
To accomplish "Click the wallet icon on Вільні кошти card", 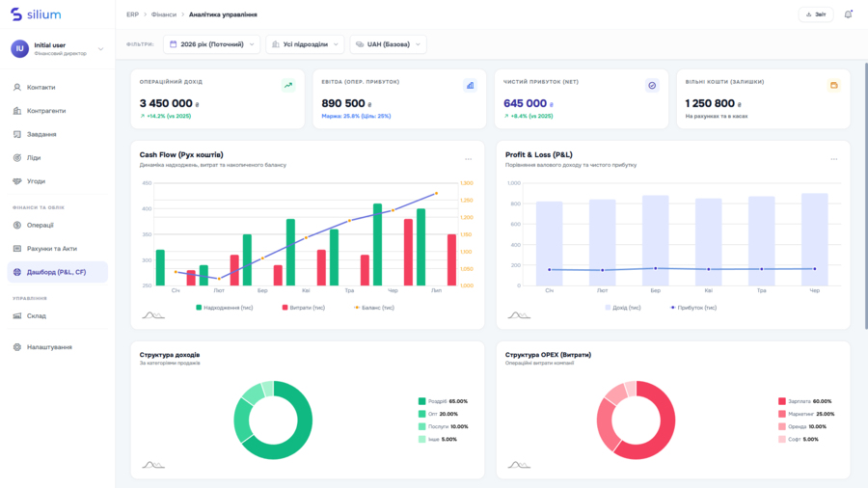I will [833, 85].
